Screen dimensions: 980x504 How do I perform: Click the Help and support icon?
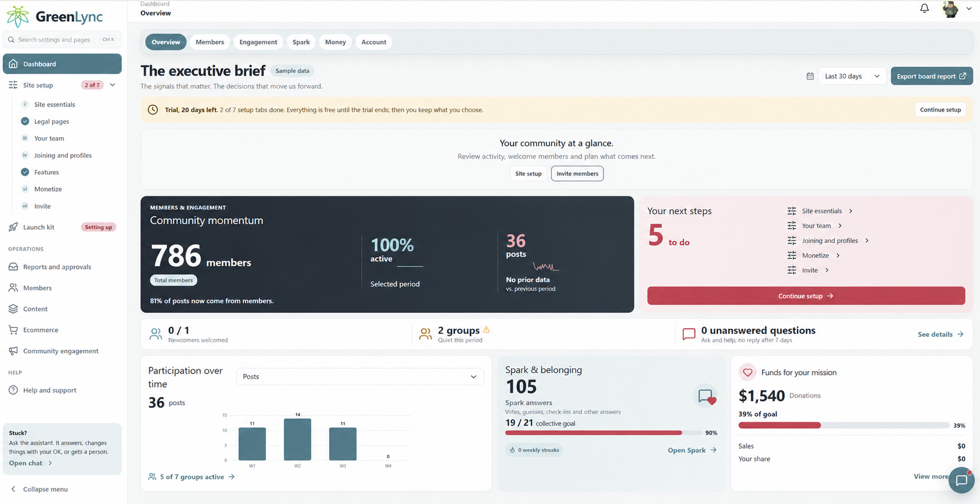[13, 390]
